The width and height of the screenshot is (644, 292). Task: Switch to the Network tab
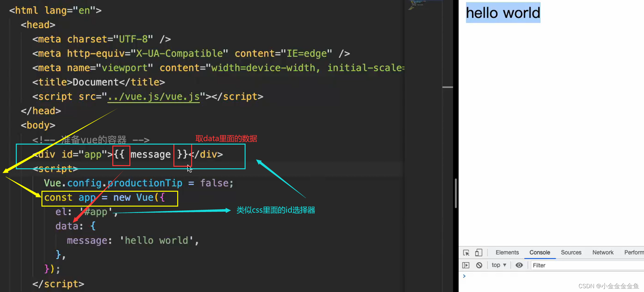[603, 252]
